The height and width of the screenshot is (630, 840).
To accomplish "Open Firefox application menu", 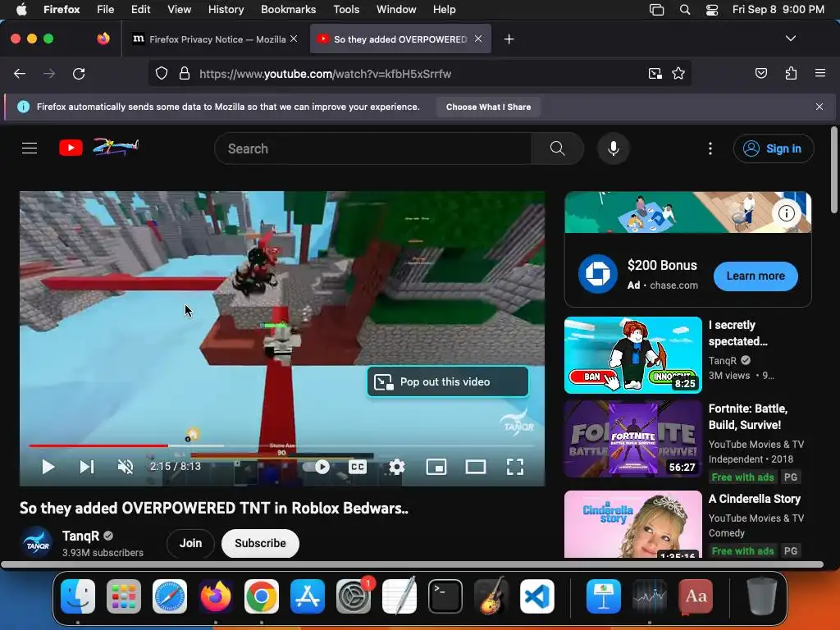I will (x=819, y=73).
